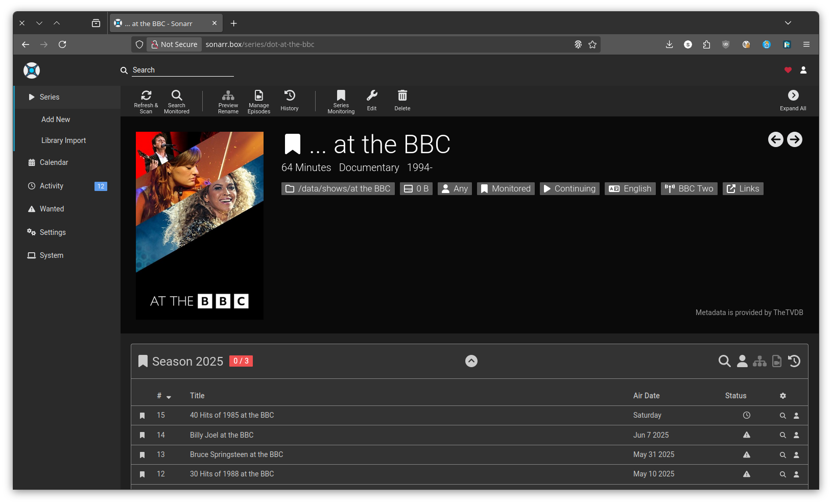
Task: Go to the next series arrow
Action: click(794, 139)
